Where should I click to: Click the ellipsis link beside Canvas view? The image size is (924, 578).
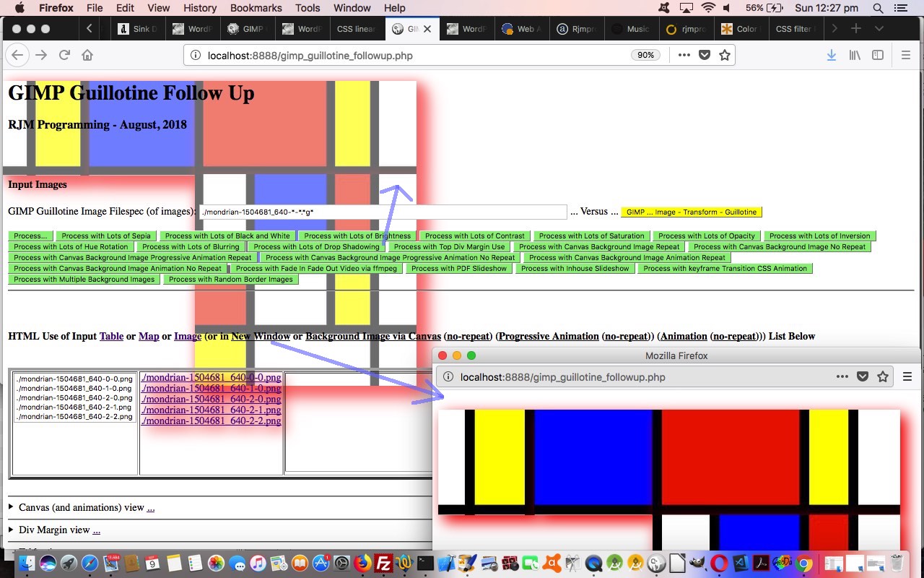(x=151, y=508)
